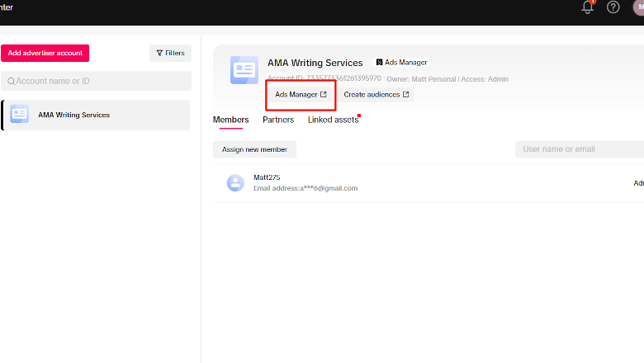Open Create audiences external link button

click(376, 95)
